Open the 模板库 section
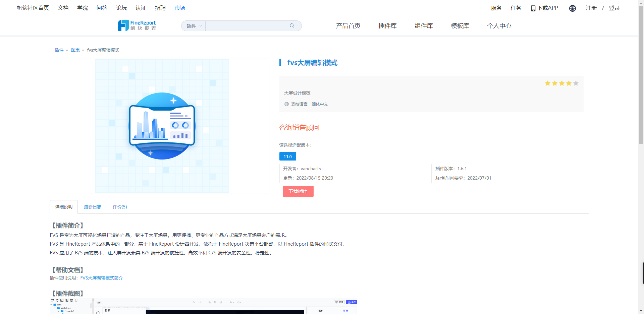This screenshot has height=314, width=644. 460,26
